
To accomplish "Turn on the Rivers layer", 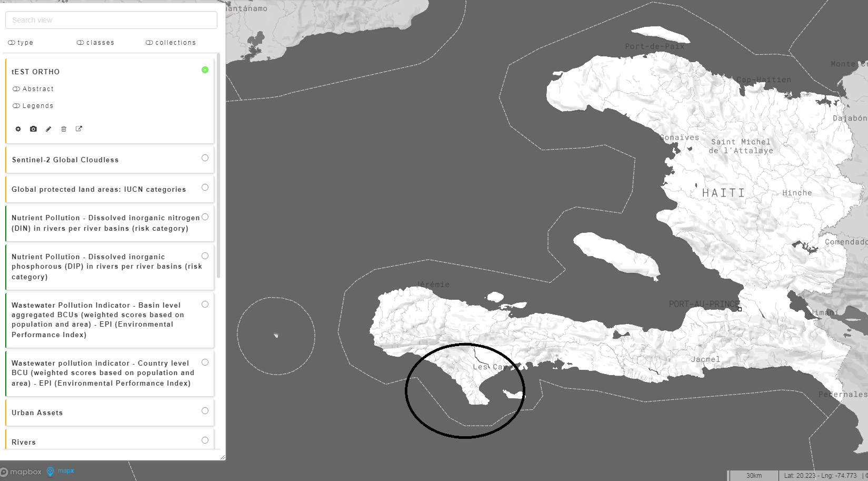I will click(205, 439).
